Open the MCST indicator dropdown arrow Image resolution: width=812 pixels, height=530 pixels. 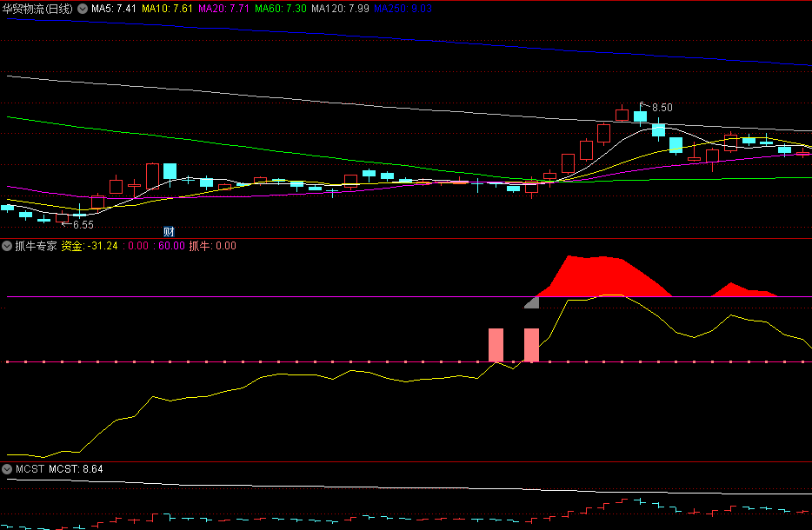(x=7, y=469)
